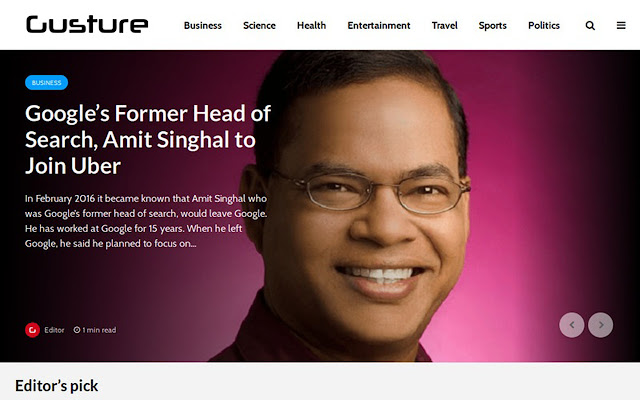Image resolution: width=640 pixels, height=400 pixels.
Task: Go to previous slide arrow
Action: [x=571, y=325]
